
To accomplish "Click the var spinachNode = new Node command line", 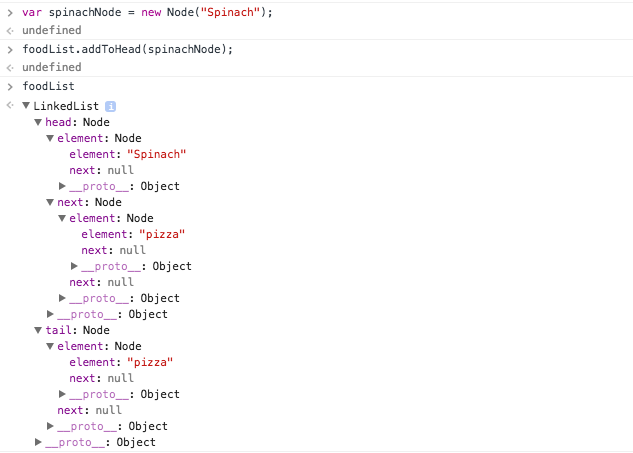I will click(147, 13).
